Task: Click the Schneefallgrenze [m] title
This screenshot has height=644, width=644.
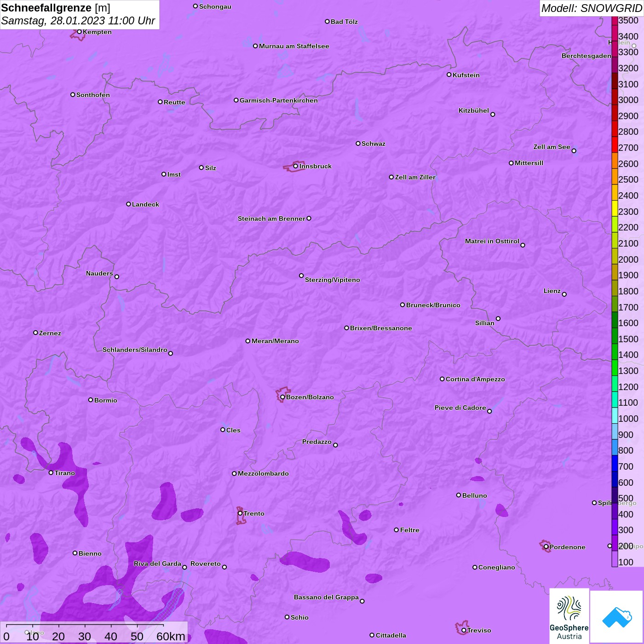Action: point(56,8)
